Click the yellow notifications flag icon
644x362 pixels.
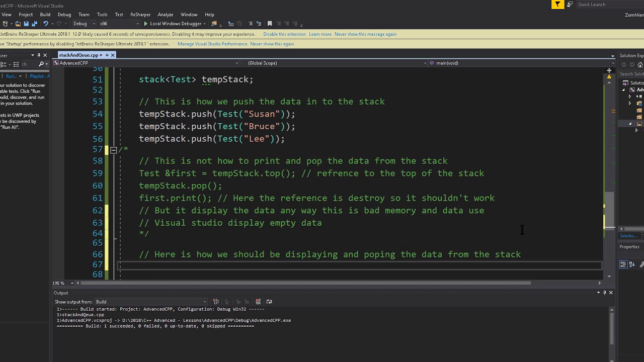[x=557, y=5]
